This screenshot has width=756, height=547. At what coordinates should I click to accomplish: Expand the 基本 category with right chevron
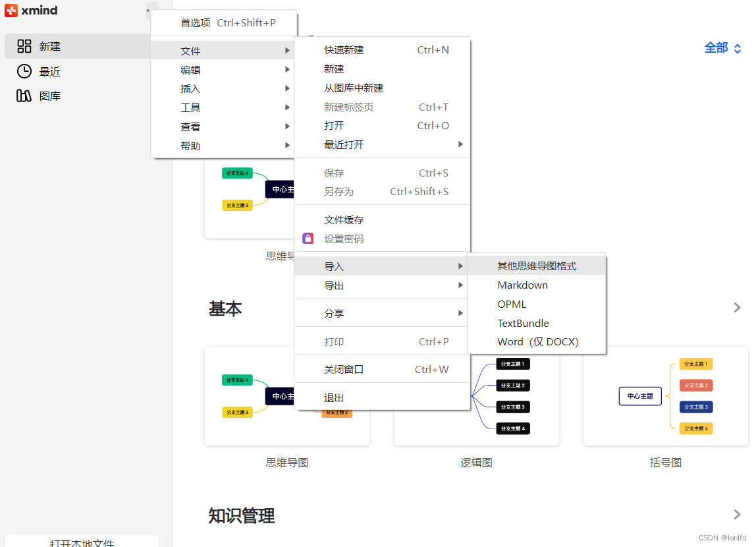pos(736,307)
